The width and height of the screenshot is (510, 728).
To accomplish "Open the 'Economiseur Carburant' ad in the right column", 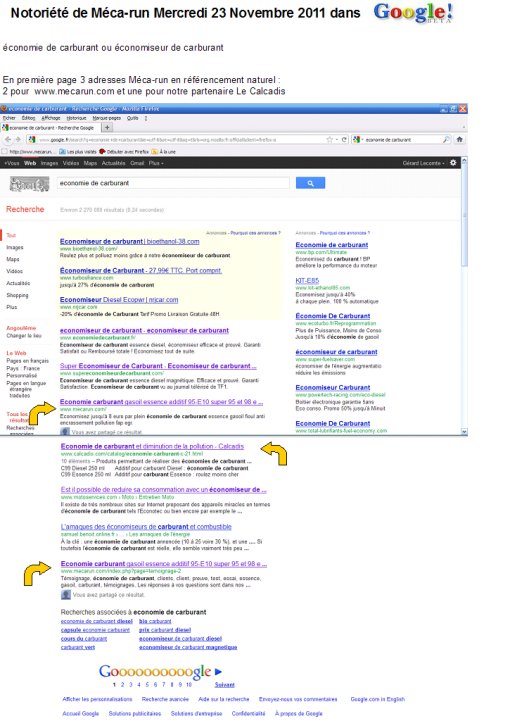I will click(333, 388).
